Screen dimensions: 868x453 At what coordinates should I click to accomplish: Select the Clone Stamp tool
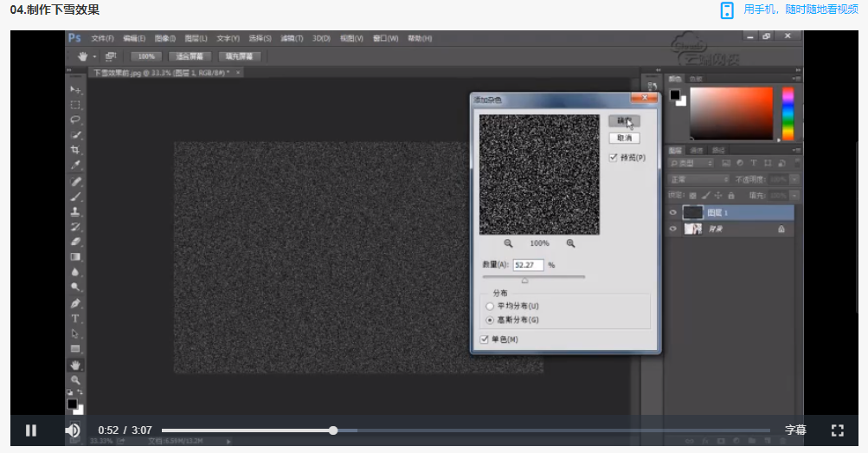pos(75,211)
